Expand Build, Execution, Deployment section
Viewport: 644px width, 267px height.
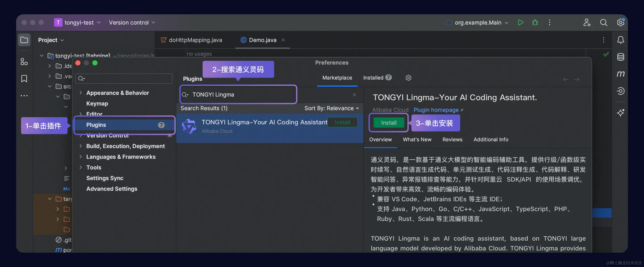(80, 146)
